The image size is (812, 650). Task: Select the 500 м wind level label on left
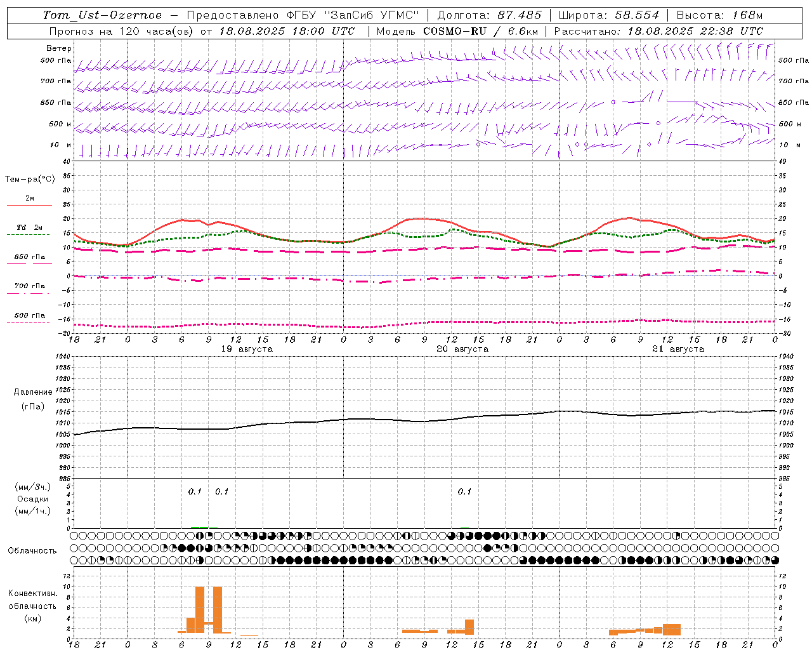point(60,124)
